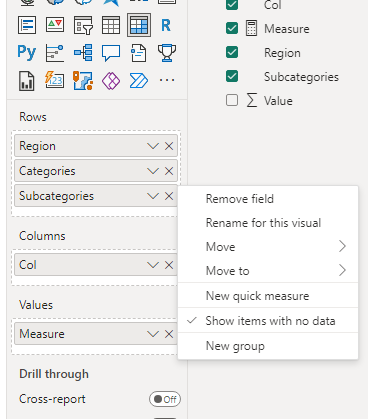
Task: Open the Move submenu
Action: click(268, 247)
